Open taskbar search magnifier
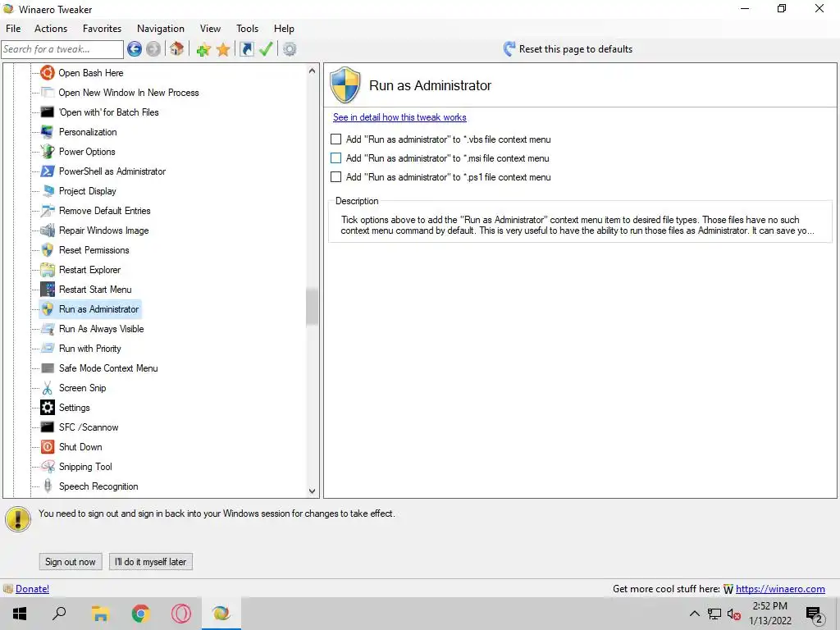840x630 pixels. [59, 614]
